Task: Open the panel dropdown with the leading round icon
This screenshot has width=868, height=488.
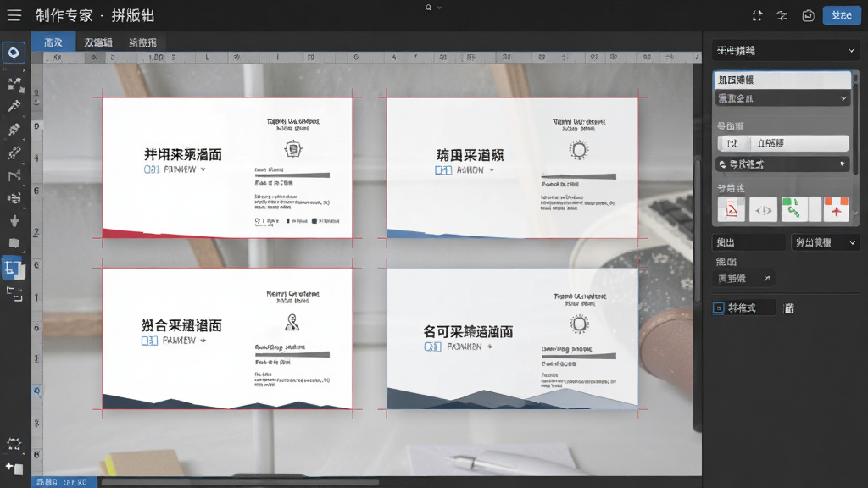Action: click(782, 164)
